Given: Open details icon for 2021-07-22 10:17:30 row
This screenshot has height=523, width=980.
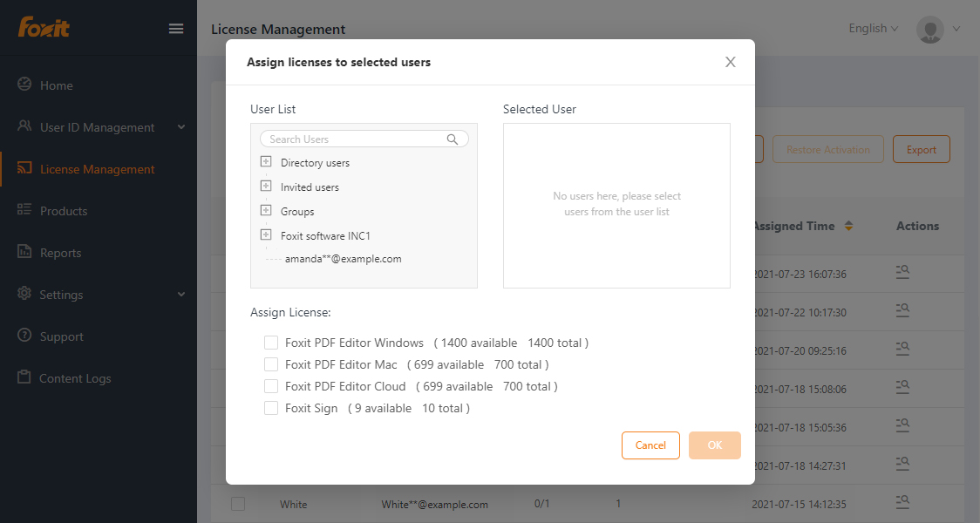Looking at the screenshot, I should click(x=902, y=310).
